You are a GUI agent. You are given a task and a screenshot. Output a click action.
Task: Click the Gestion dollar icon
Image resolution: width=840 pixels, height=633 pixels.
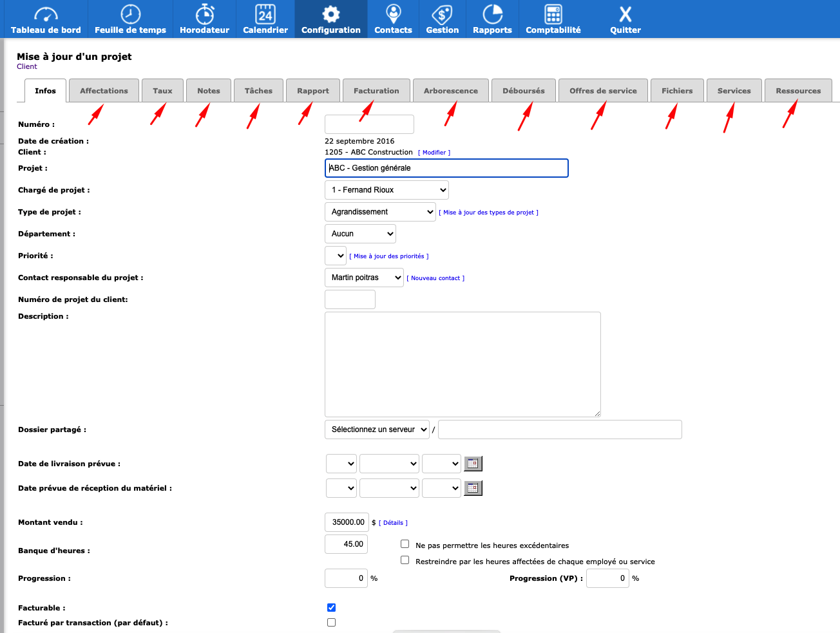(x=442, y=13)
